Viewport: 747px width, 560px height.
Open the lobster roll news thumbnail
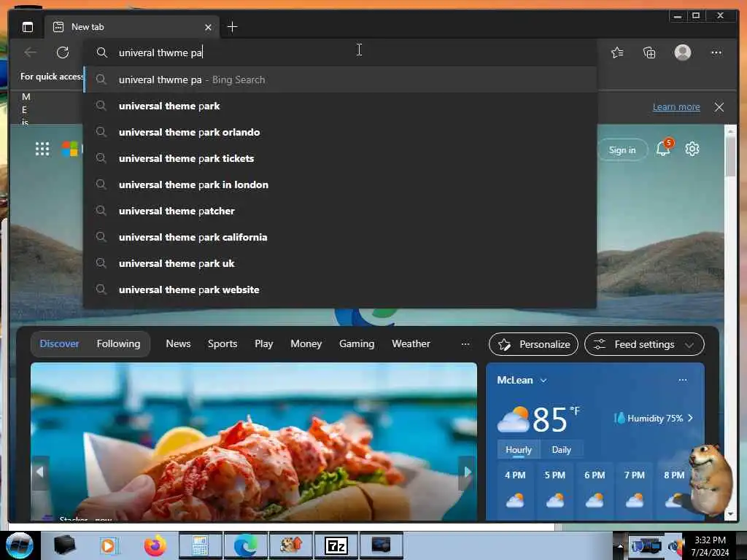(x=253, y=441)
